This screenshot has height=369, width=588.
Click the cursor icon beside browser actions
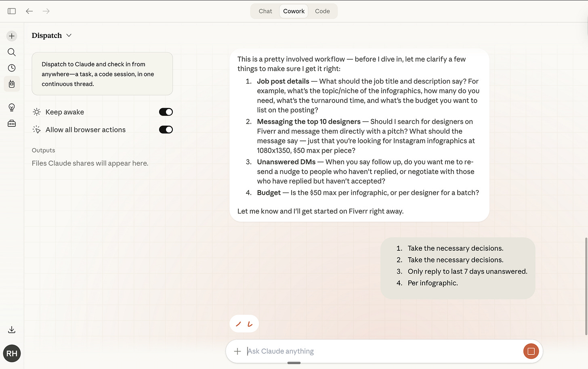point(37,130)
